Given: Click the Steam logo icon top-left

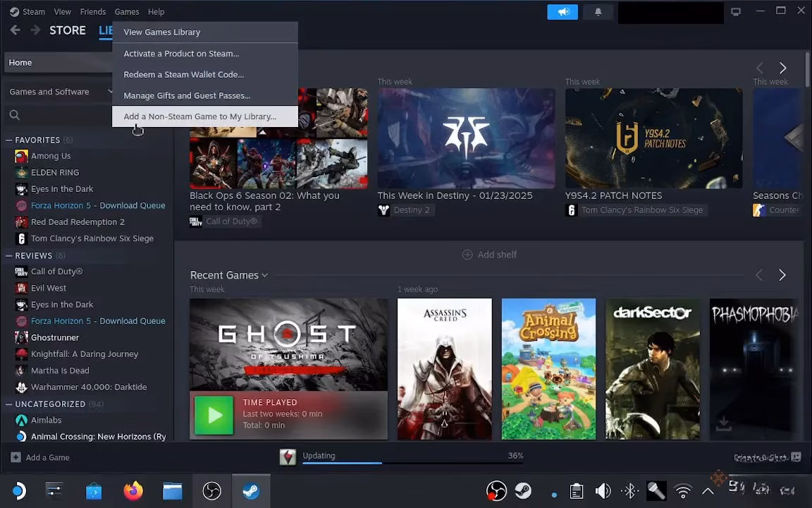Looking at the screenshot, I should point(14,11).
